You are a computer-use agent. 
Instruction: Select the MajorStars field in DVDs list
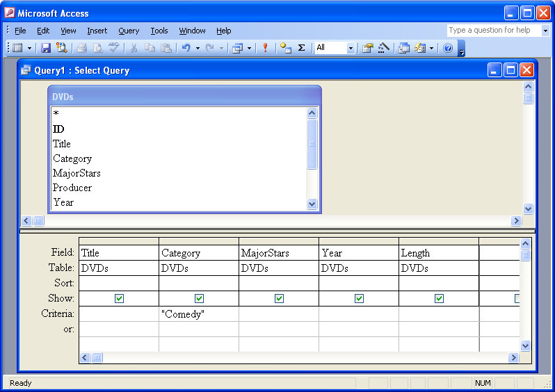pyautogui.click(x=178, y=173)
